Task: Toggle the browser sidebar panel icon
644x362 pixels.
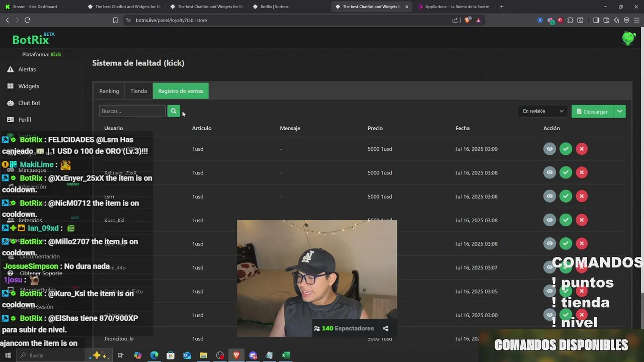Action: [x=596, y=20]
